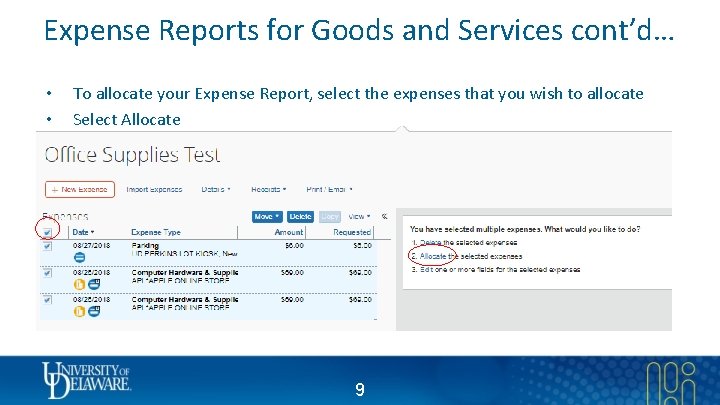Collapse the expense list with double-chevron icon

[384, 216]
